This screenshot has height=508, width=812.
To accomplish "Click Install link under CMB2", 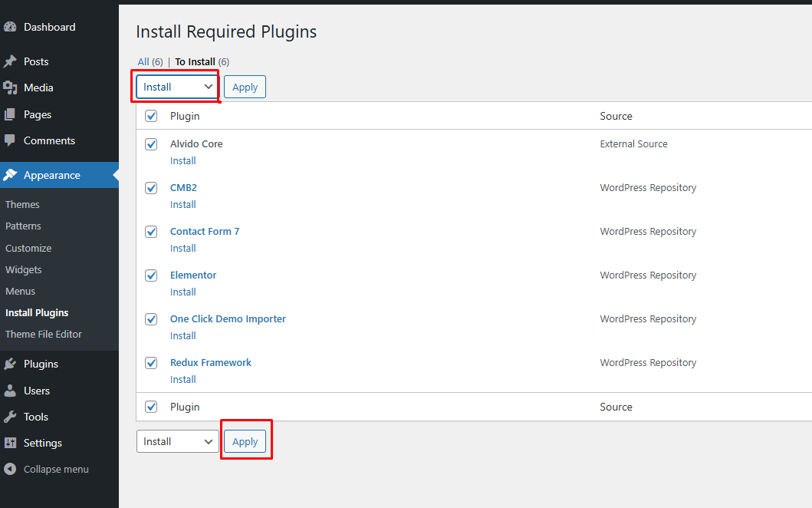I will [182, 205].
